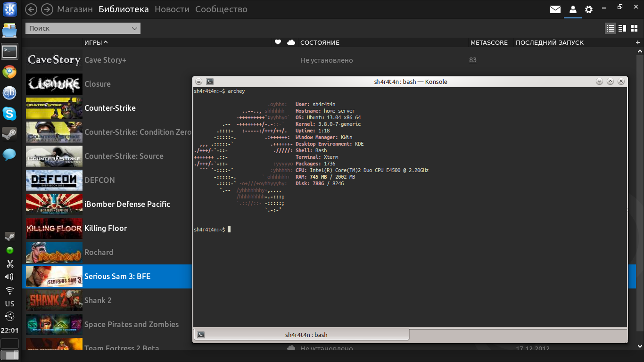
Task: Sort by ПОСЛЕДНИЙ ЗАПУСК column header
Action: (x=550, y=42)
